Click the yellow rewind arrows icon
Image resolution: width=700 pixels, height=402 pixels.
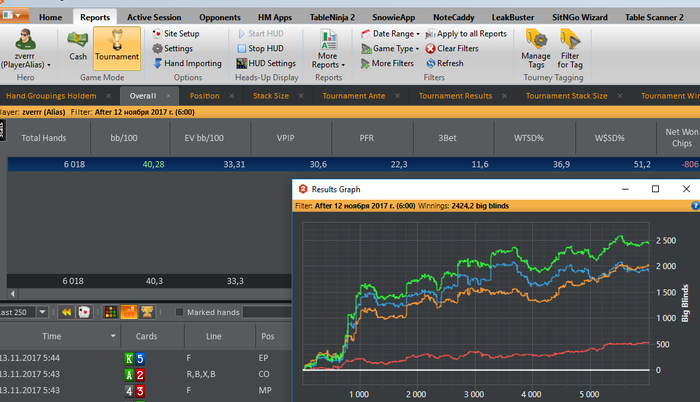click(x=66, y=312)
